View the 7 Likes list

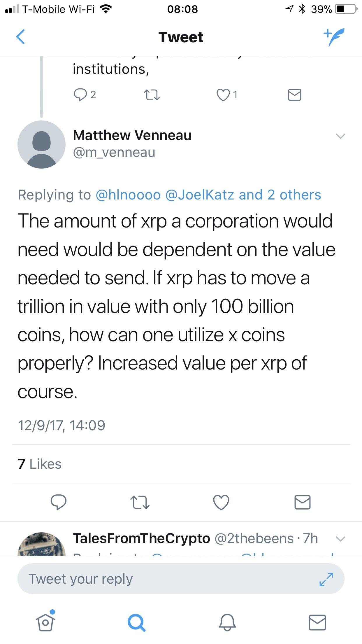coord(40,464)
